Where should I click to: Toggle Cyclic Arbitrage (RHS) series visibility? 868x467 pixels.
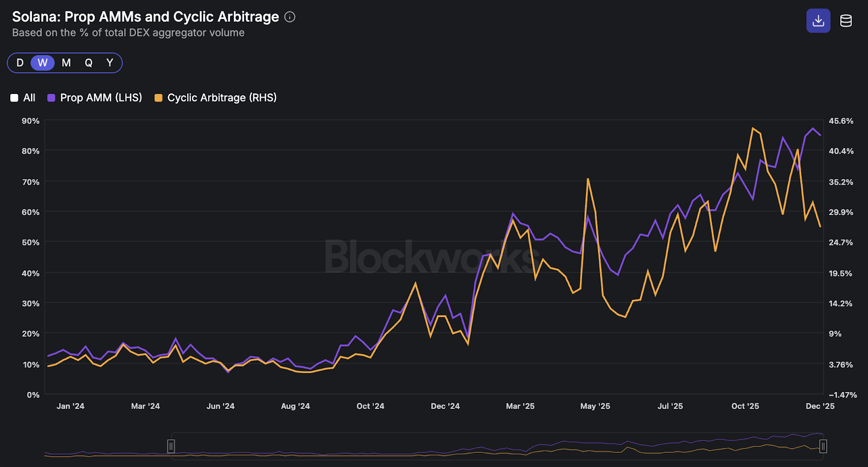221,98
